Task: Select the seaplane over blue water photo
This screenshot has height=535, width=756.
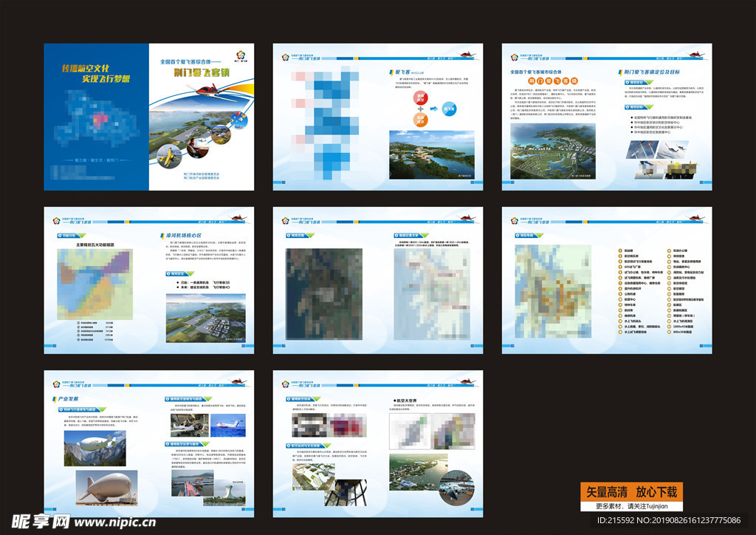Action: click(x=228, y=425)
